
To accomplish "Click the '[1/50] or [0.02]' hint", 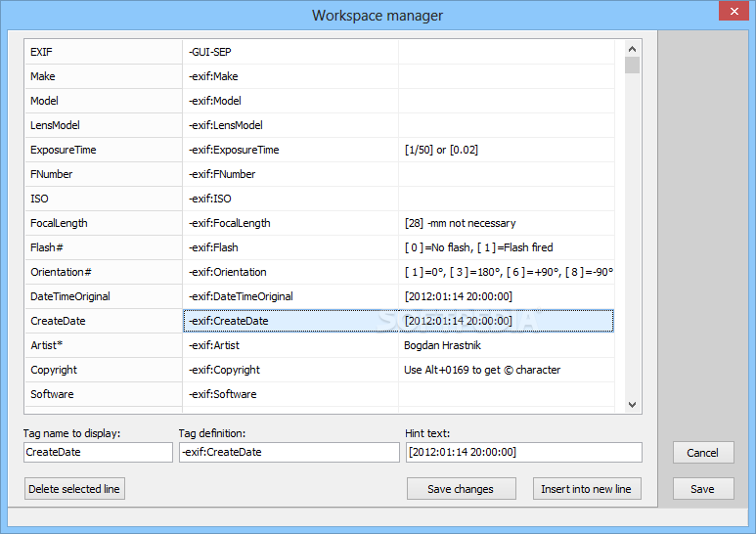I will click(x=507, y=150).
